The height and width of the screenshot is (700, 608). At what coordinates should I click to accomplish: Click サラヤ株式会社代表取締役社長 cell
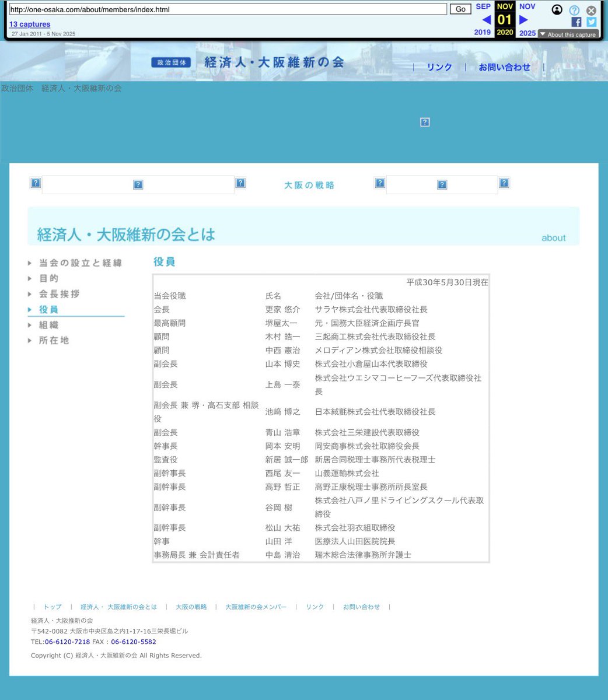[371, 309]
